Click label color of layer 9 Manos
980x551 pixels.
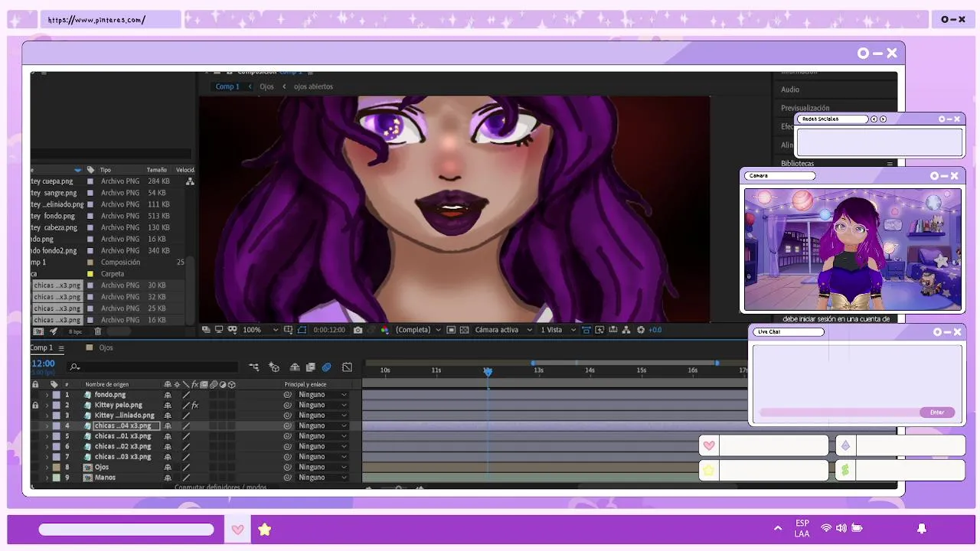tap(56, 478)
